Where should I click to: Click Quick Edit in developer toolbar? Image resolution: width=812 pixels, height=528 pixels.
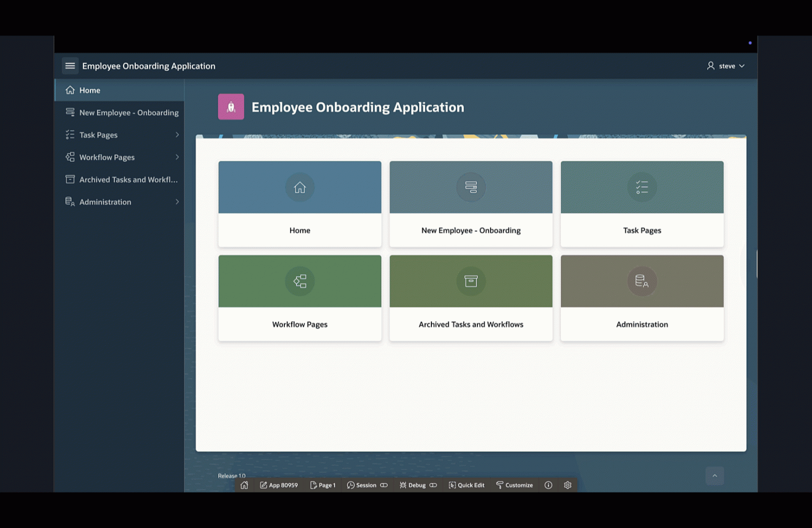[x=466, y=485]
